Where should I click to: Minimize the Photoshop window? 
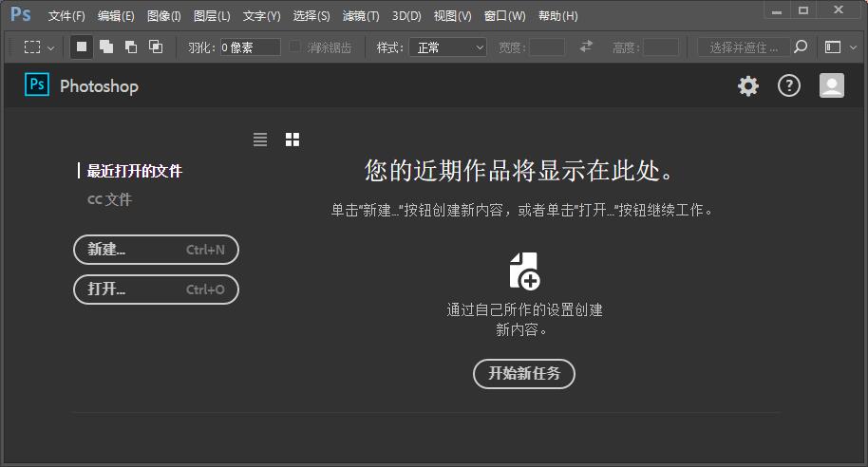tap(777, 11)
